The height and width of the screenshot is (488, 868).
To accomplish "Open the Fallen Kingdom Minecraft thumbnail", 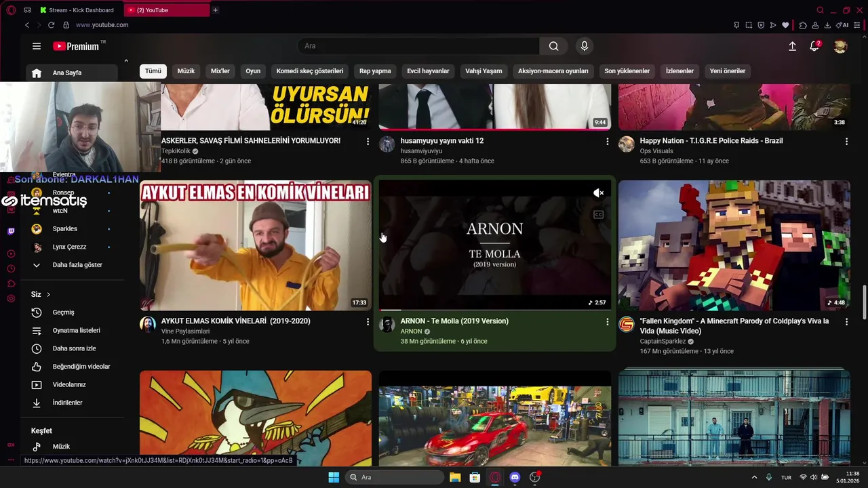I will click(734, 245).
